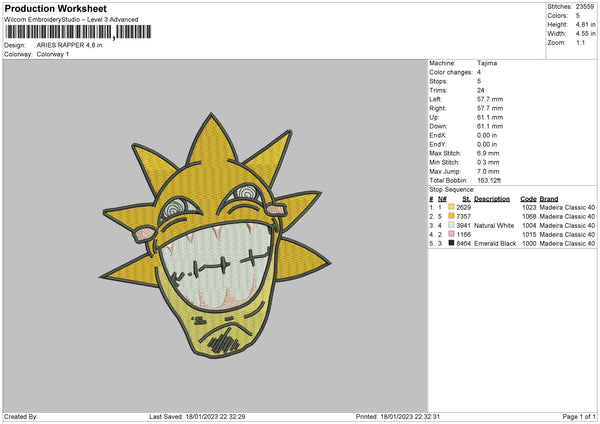Click the 'Emerald Black' description
600x424 pixels.
tap(495, 244)
